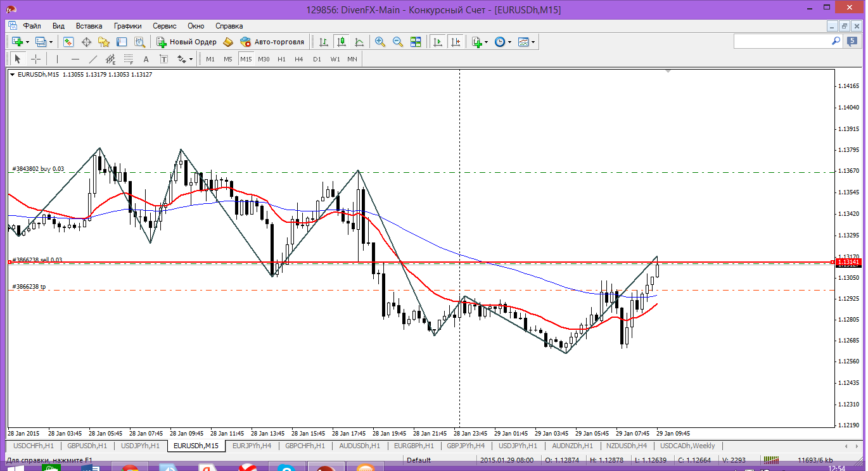Viewport: 868px width, 471px height.
Task: Click the Авто-торговля button
Action: 272,42
